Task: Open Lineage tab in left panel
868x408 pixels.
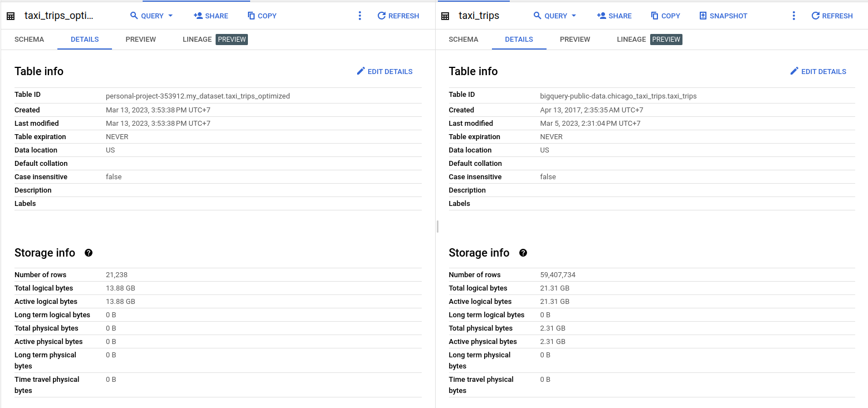Action: pos(197,40)
